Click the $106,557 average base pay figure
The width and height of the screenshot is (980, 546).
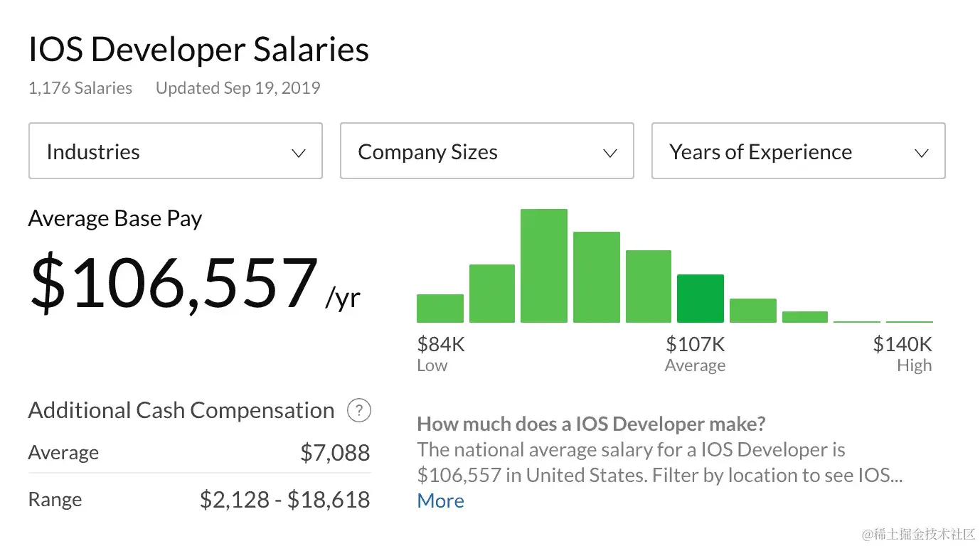[173, 283]
